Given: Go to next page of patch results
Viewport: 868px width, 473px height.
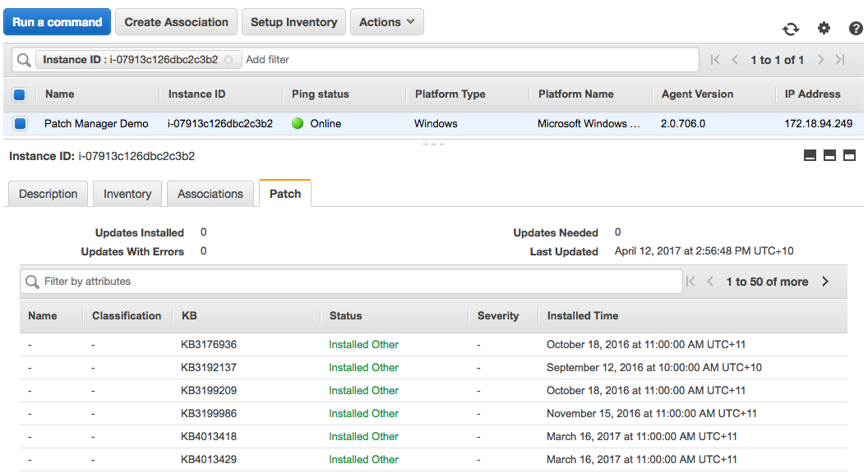Looking at the screenshot, I should [x=825, y=282].
